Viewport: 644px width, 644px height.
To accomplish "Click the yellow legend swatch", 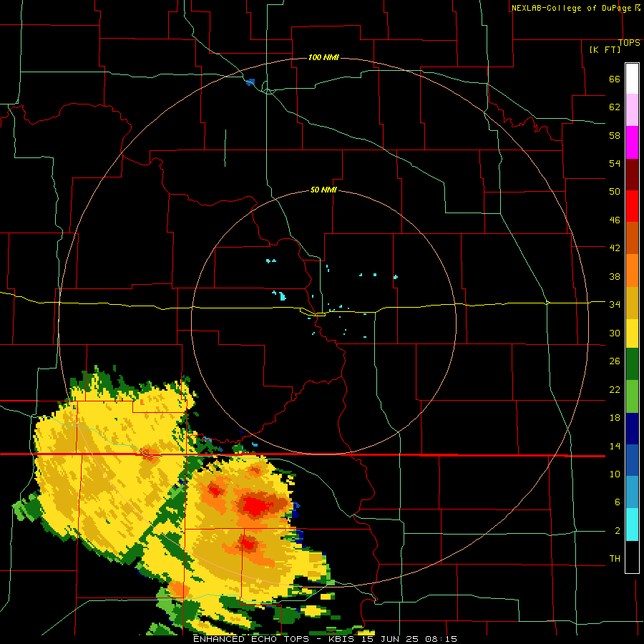I will click(x=632, y=333).
